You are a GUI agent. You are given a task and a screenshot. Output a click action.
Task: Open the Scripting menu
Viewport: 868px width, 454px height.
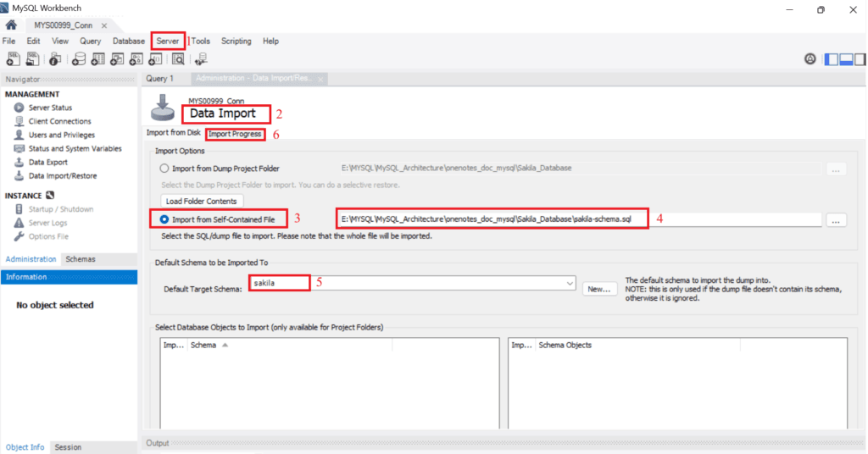[236, 41]
